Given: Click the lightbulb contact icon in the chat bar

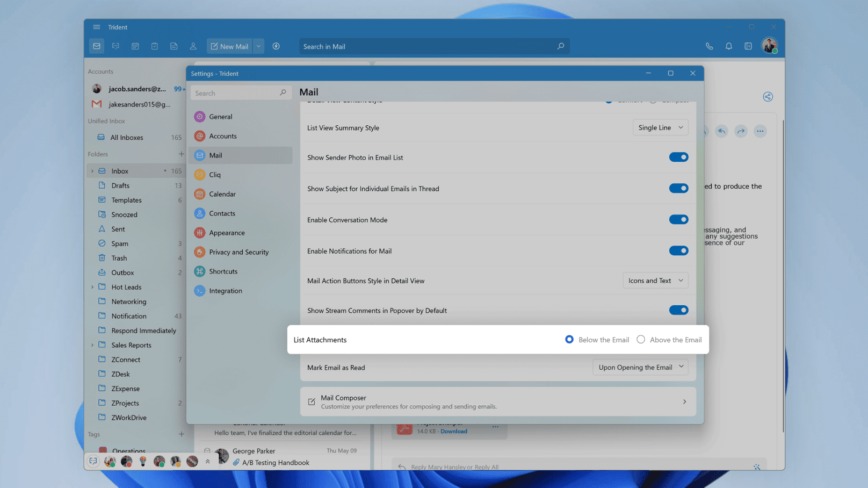Looking at the screenshot, I should tap(143, 461).
